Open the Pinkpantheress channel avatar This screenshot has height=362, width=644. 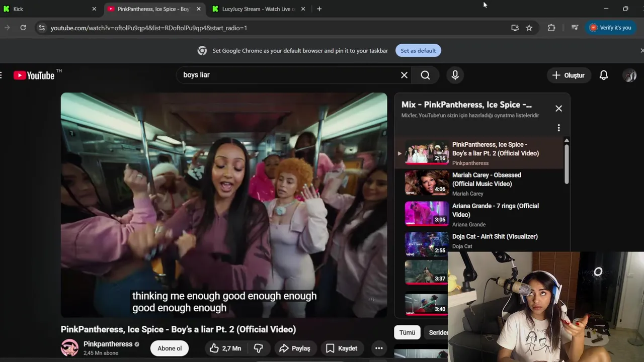[69, 348]
